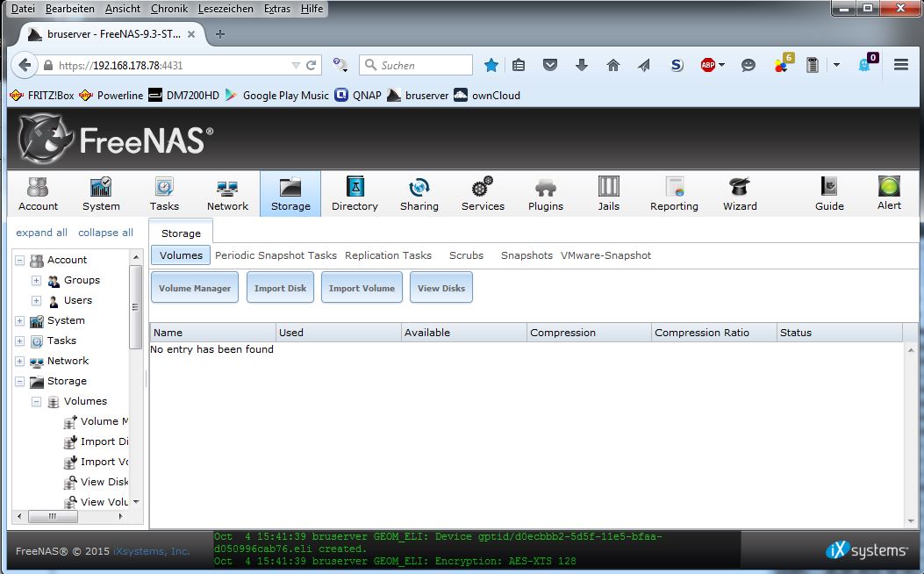This screenshot has height=574, width=924.
Task: Expand the Tasks tree node
Action: pos(19,341)
